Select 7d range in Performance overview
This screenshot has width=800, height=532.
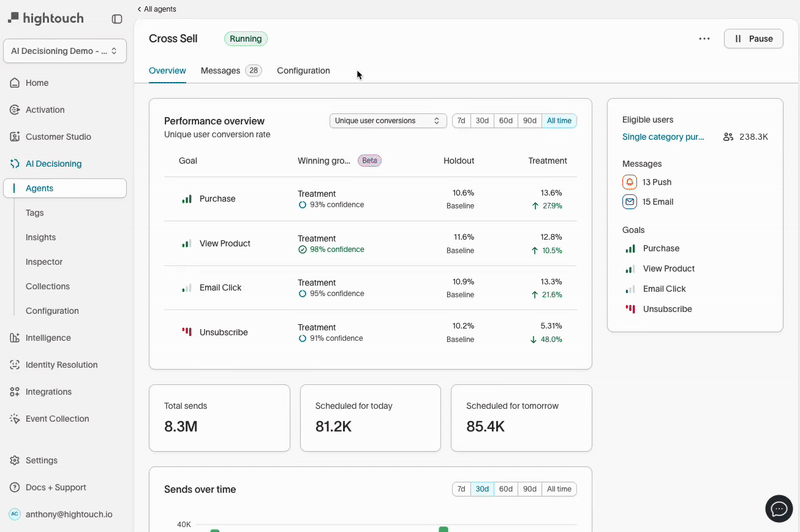pos(461,121)
